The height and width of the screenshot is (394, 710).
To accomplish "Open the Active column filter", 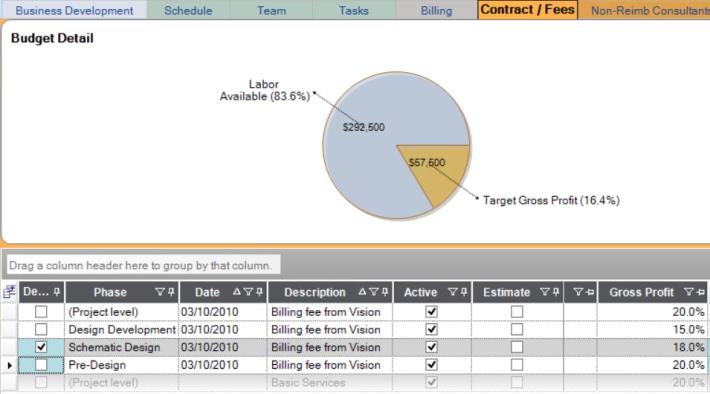I will [x=452, y=292].
